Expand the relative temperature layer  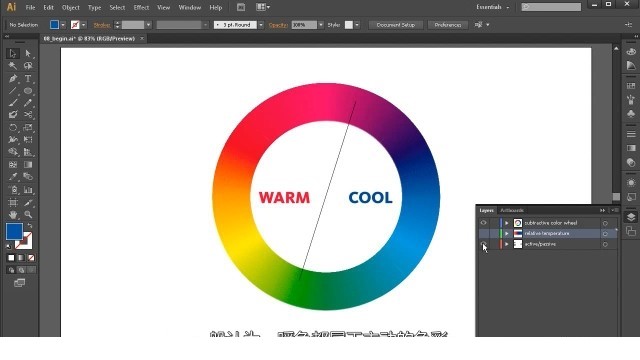click(x=507, y=233)
